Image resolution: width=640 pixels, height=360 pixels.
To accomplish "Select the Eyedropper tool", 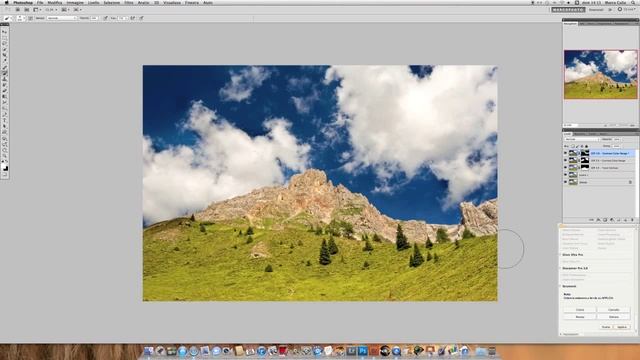I will click(4, 60).
